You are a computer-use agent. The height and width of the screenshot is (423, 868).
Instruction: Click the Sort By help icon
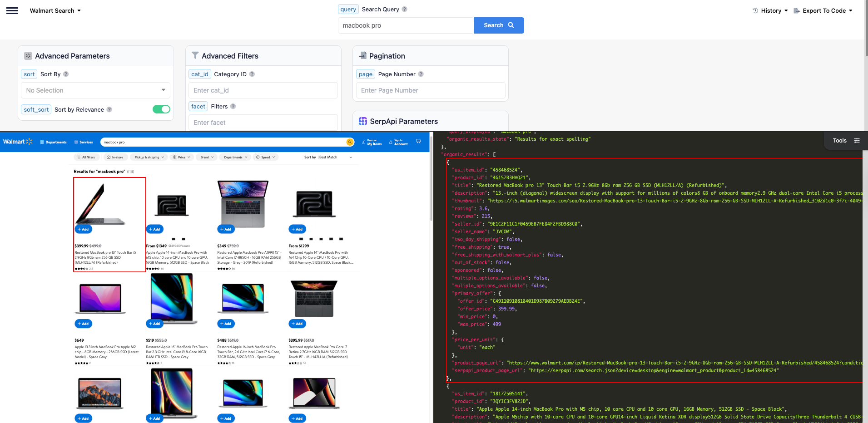(x=66, y=74)
